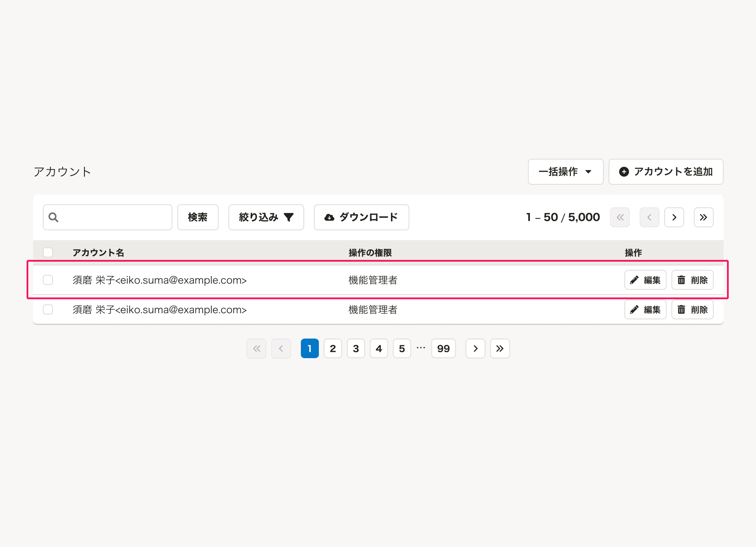This screenshot has width=756, height=547.
Task: Click the magnifying glass icon in the search field
Action: point(53,217)
